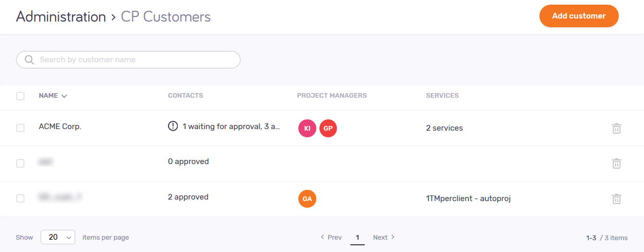Viewport: 644px width, 252px height.
Task: Click trash icon for the 1TMperclient row
Action: coord(616,199)
